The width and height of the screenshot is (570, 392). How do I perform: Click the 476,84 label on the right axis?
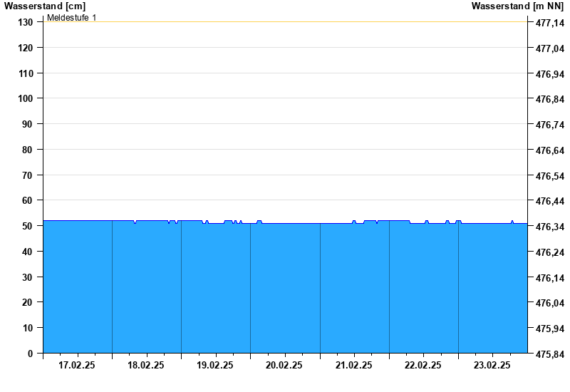(549, 99)
